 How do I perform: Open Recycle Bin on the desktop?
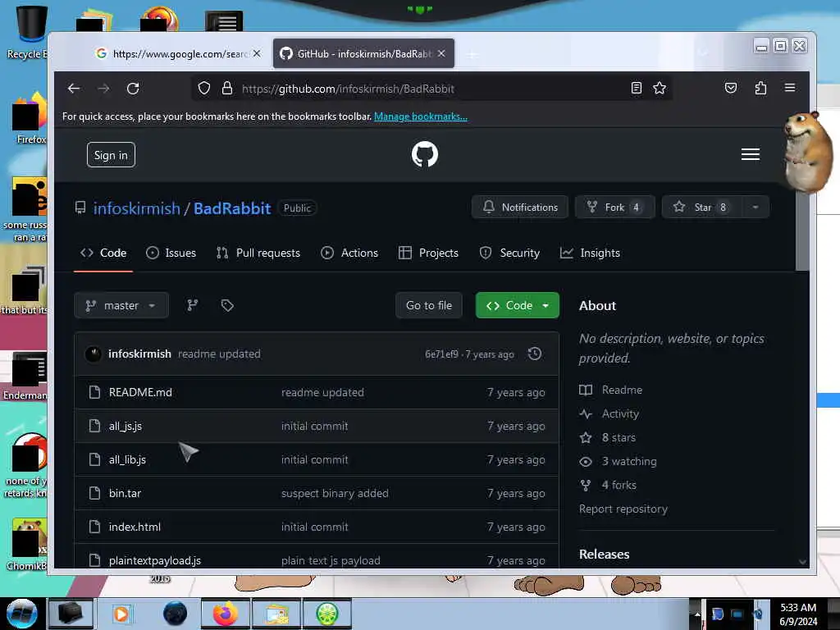click(31, 31)
